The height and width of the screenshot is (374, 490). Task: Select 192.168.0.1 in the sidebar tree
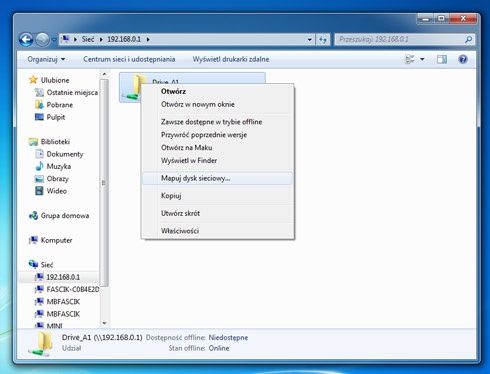pyautogui.click(x=57, y=277)
